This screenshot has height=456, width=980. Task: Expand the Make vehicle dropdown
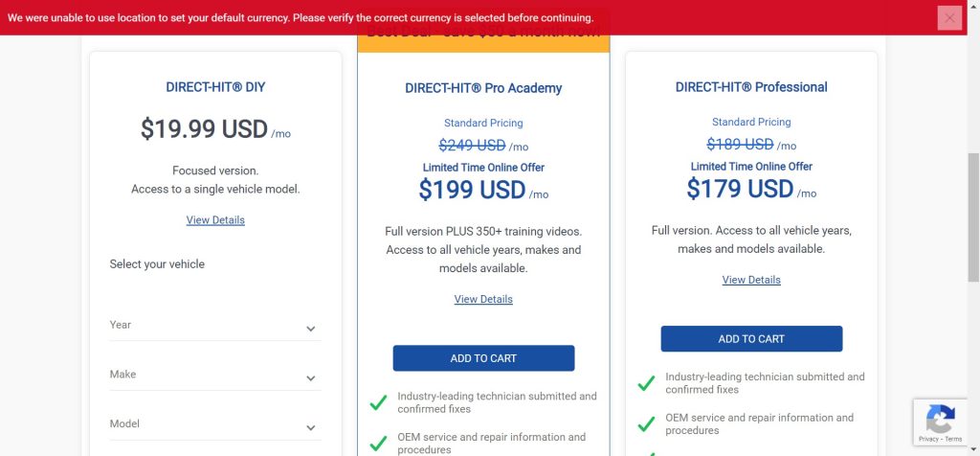point(214,376)
